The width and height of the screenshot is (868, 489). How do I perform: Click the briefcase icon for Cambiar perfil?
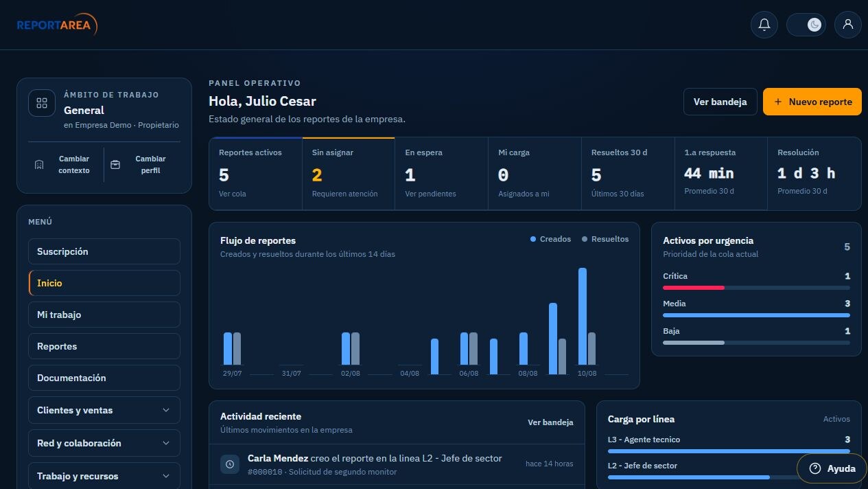(x=115, y=165)
